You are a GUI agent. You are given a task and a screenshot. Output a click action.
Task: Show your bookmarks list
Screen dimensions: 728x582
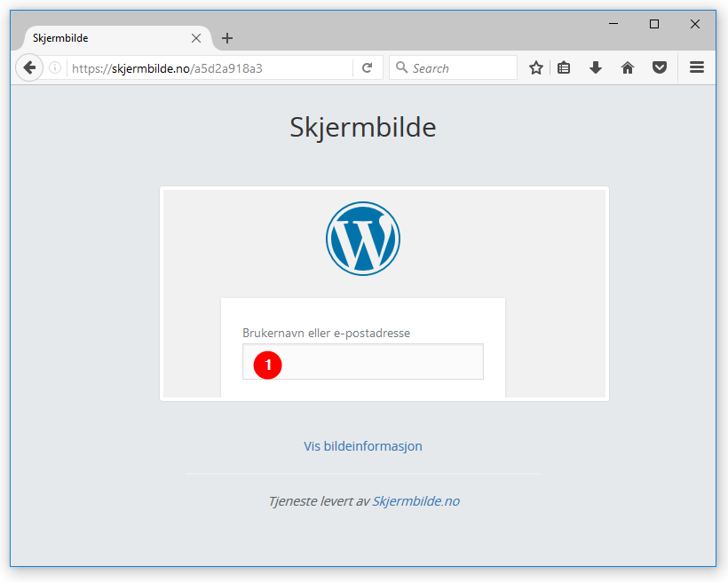564,68
